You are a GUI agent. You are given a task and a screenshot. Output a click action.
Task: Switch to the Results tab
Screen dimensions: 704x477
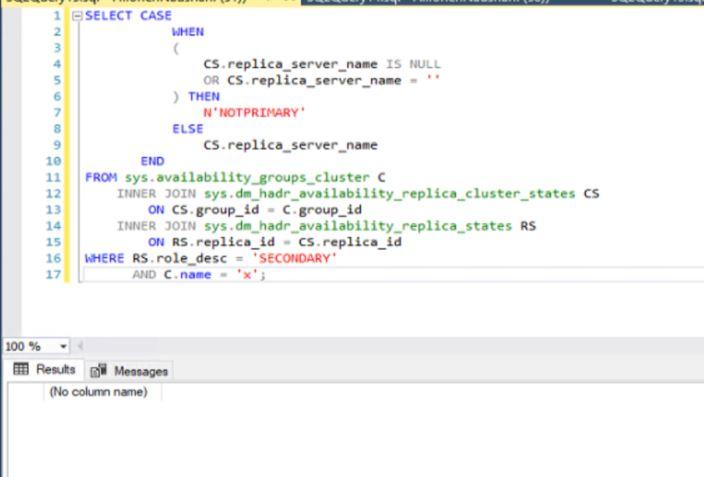tap(44, 370)
